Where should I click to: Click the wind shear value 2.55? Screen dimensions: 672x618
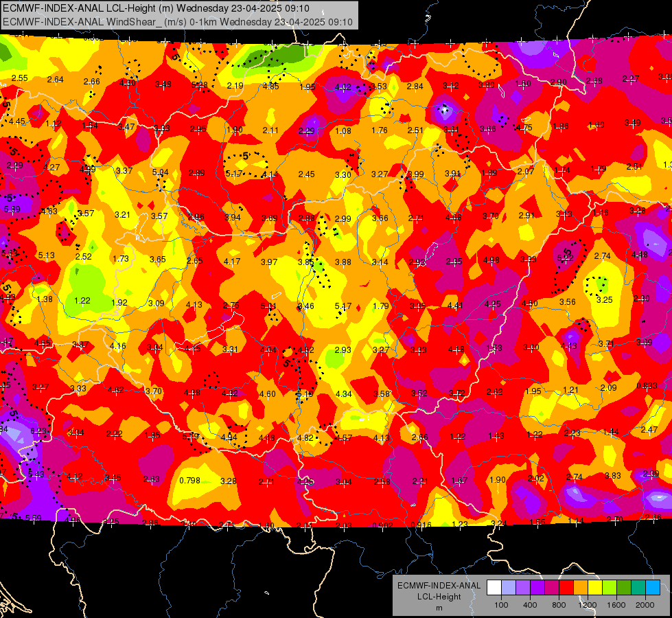coord(20,78)
